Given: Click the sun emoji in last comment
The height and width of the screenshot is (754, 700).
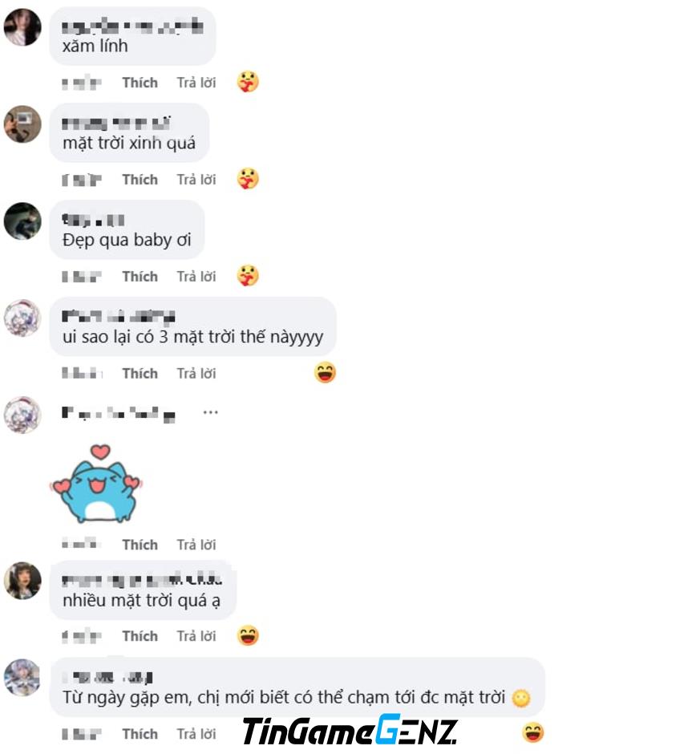Looking at the screenshot, I should (521, 698).
